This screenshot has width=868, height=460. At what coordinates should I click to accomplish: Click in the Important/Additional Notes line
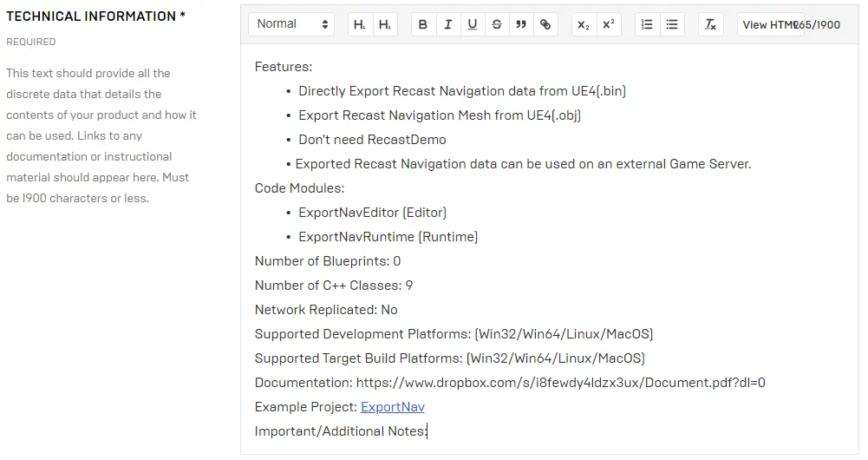(340, 431)
